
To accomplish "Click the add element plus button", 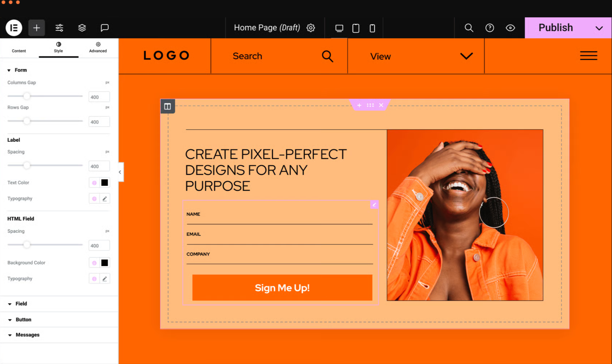I will pyautogui.click(x=36, y=28).
